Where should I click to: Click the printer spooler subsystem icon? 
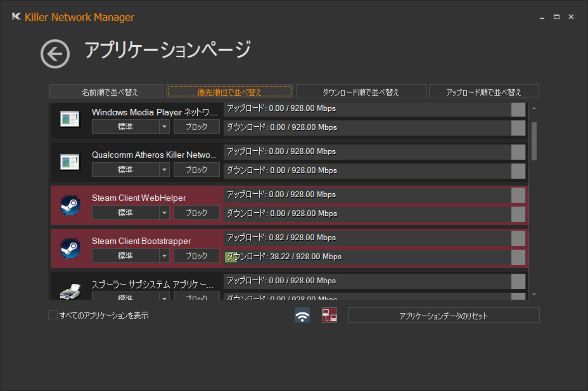tap(70, 291)
